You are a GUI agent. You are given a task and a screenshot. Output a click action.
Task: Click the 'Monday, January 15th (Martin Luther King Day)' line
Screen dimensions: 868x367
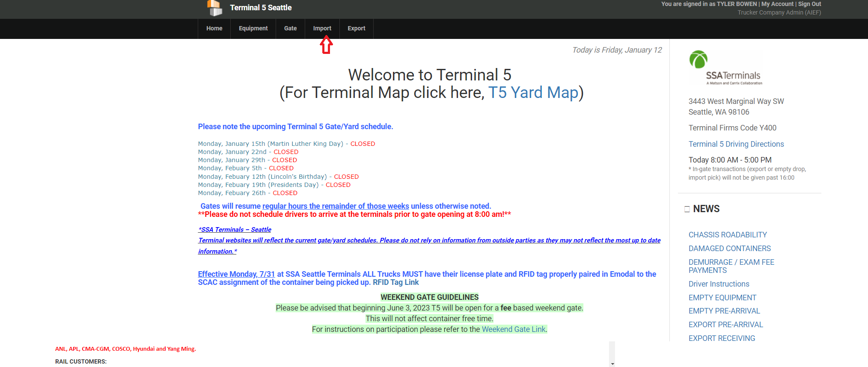pyautogui.click(x=286, y=144)
